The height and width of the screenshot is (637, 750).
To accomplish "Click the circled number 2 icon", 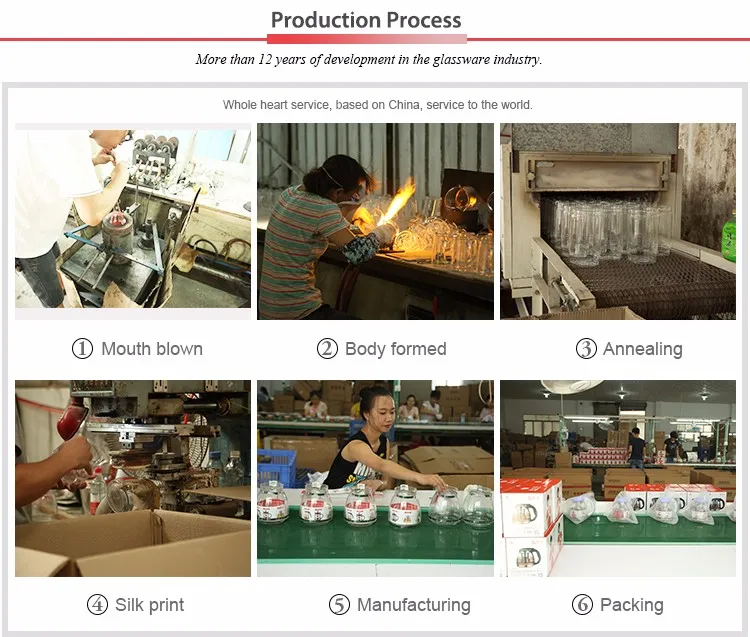I will point(327,349).
